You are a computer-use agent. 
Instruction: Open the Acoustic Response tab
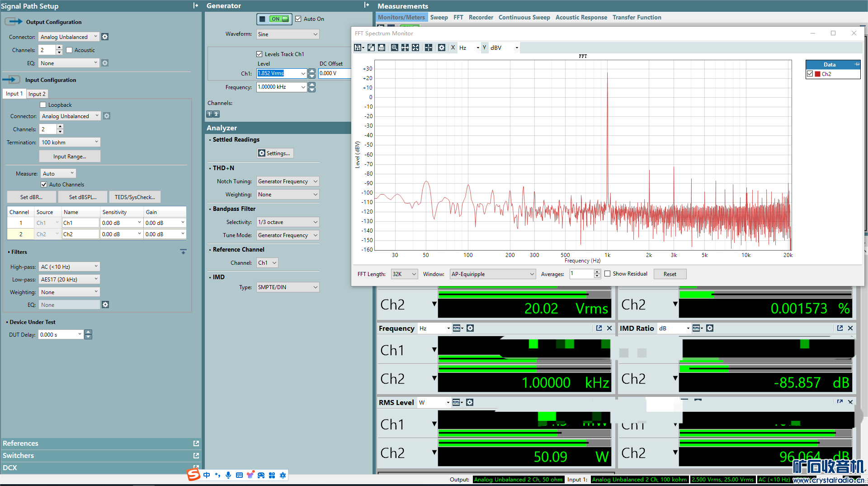click(581, 17)
